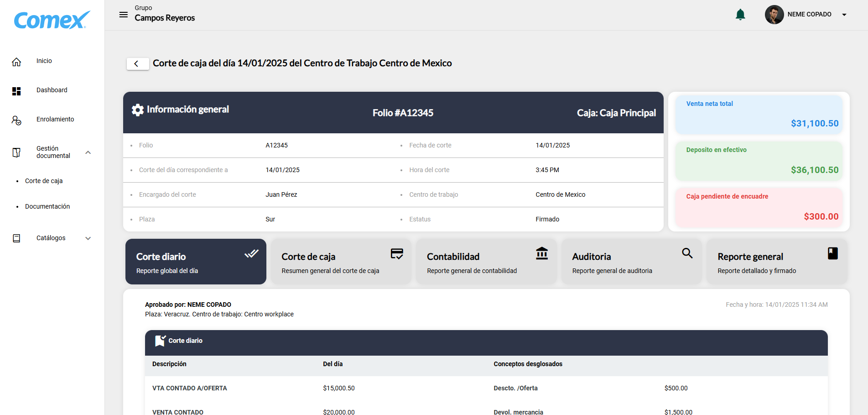Open the NEME COPADO user dropdown
Screen dimensions: 868x415
(x=844, y=15)
